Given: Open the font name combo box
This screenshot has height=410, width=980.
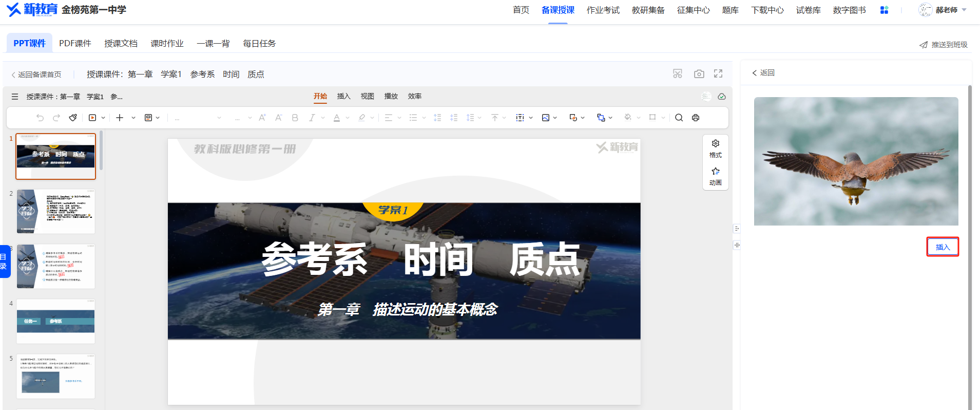Looking at the screenshot, I should (x=198, y=118).
